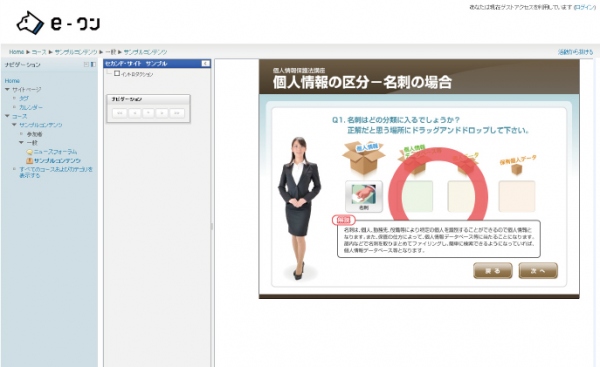
Task: Dock the ナビゲーション block to the side
Action: click(x=93, y=64)
